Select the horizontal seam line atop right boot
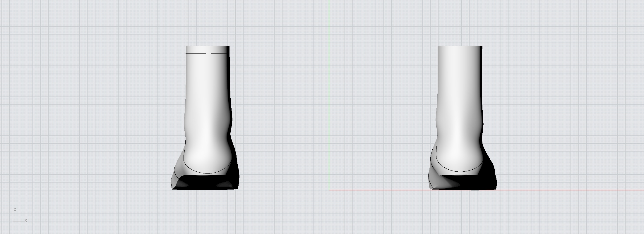Image resolution: width=644 pixels, height=234 pixels. [x=459, y=54]
